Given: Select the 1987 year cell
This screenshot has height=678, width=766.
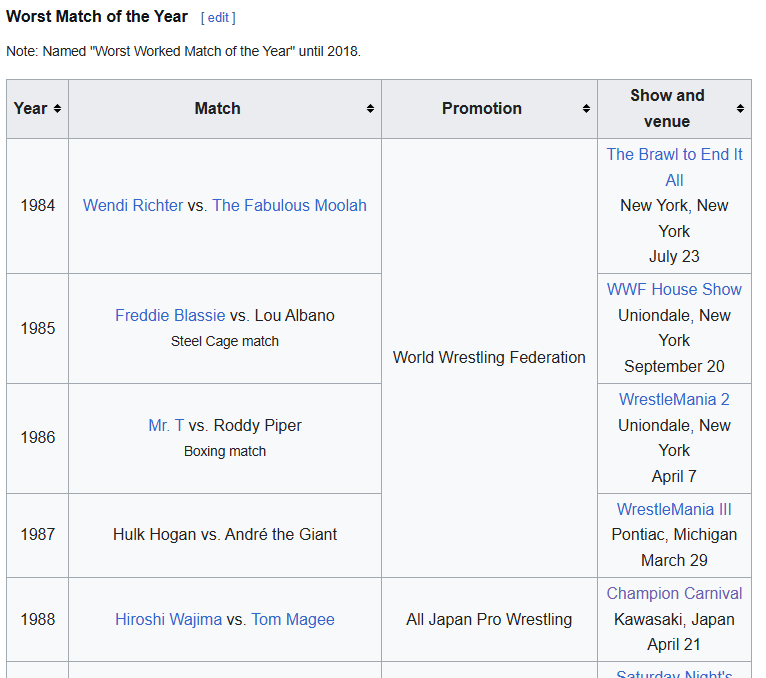Looking at the screenshot, I should click(x=38, y=534).
